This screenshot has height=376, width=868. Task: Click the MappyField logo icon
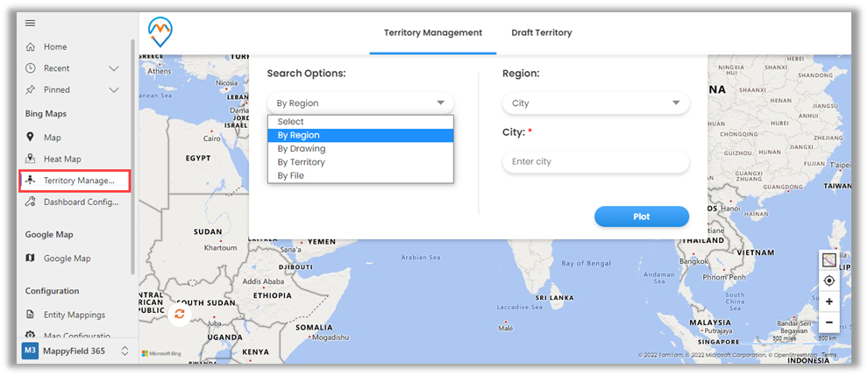click(x=161, y=32)
